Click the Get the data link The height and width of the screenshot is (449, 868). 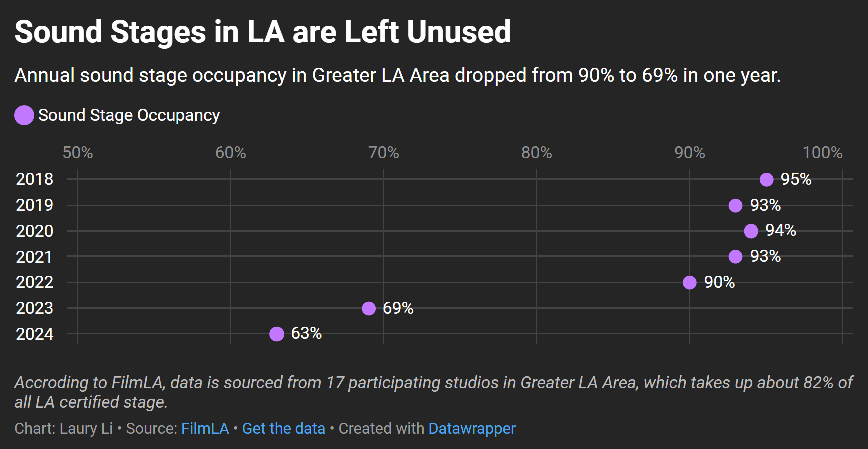coord(283,428)
